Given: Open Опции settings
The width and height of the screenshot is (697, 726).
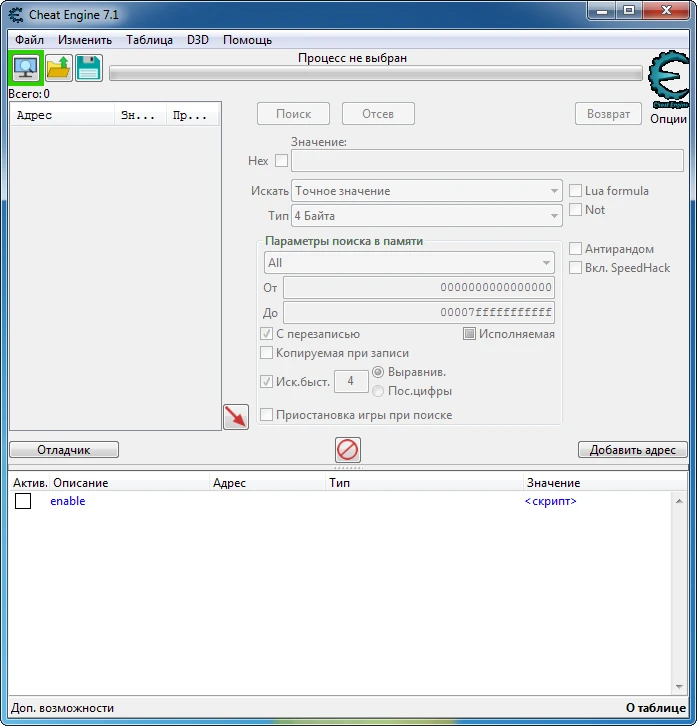Looking at the screenshot, I should pos(668,119).
